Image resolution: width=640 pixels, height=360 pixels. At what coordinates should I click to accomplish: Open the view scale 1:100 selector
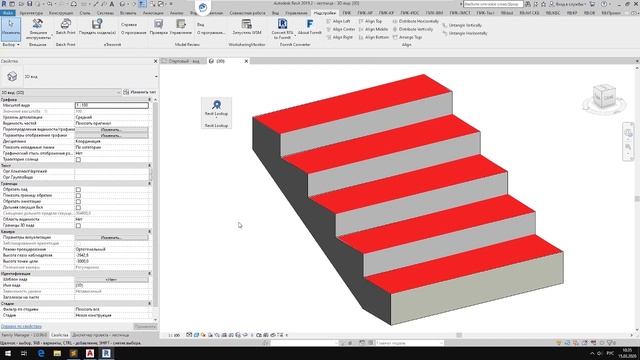[174, 335]
